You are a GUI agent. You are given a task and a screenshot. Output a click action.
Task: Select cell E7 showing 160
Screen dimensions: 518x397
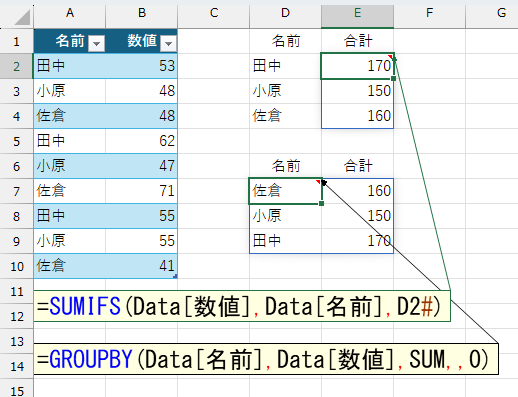click(x=357, y=191)
